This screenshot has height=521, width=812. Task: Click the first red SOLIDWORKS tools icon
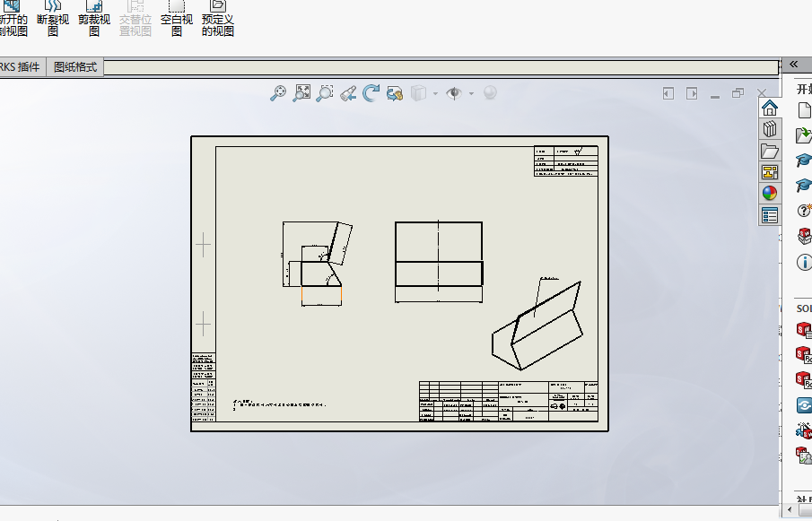tap(804, 330)
